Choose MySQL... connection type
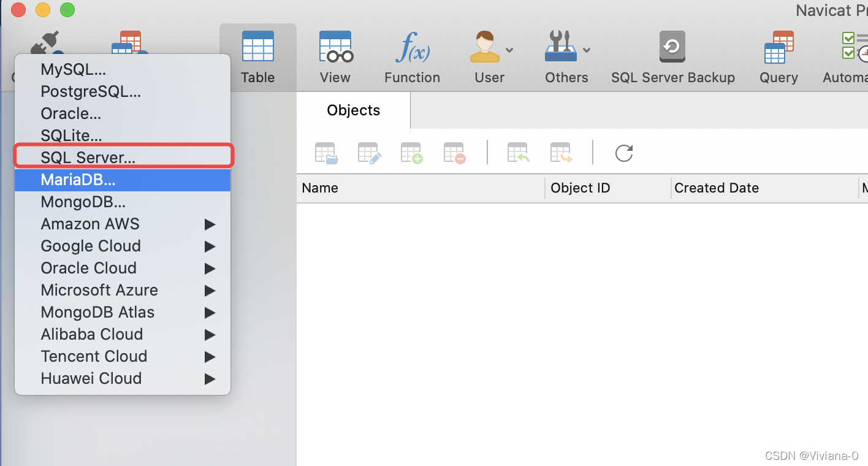Screen dimensions: 868x466 tap(123, 70)
